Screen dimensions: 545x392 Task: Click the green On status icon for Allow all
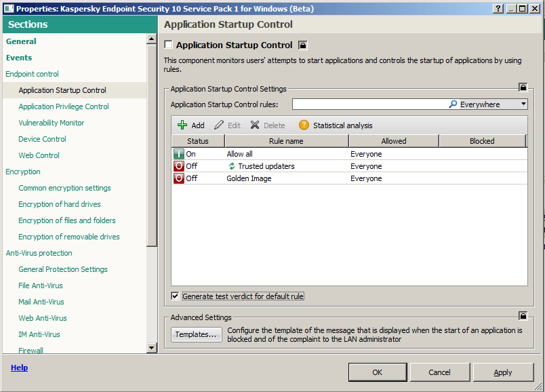pos(179,154)
